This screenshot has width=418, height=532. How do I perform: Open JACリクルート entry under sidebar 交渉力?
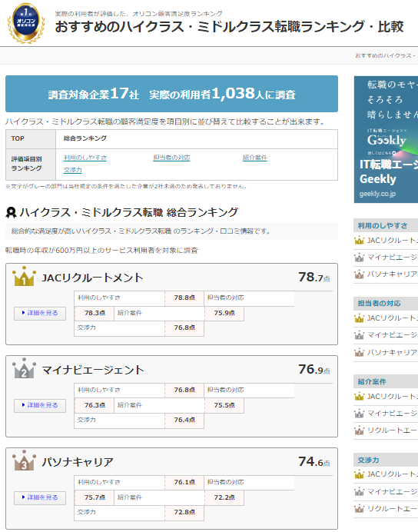click(392, 474)
